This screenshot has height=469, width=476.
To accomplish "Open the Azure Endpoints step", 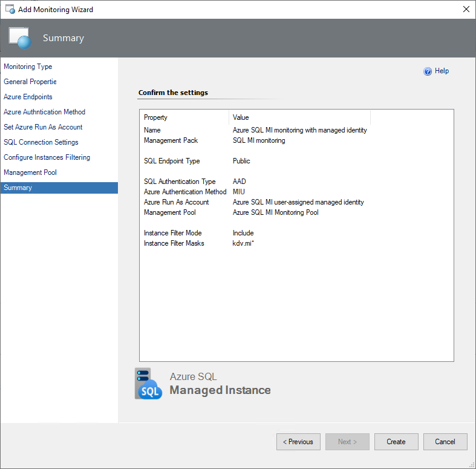I will 28,97.
